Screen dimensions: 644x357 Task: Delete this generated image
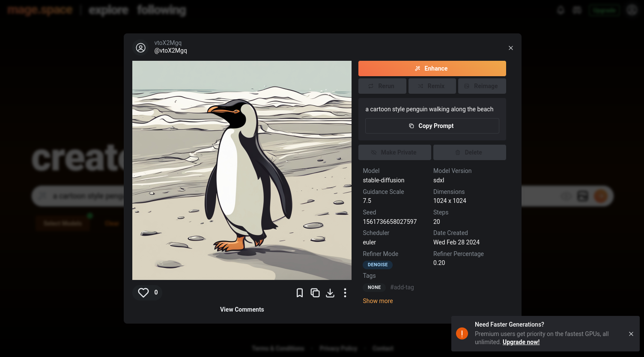pos(469,152)
